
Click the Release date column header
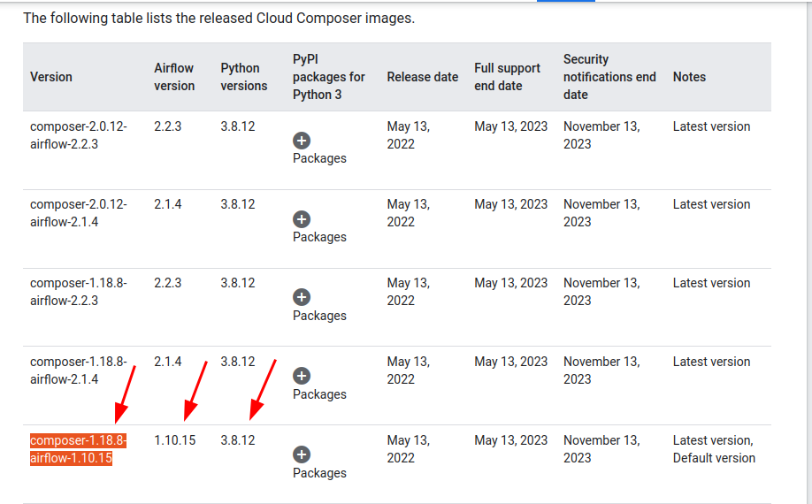pyautogui.click(x=423, y=77)
